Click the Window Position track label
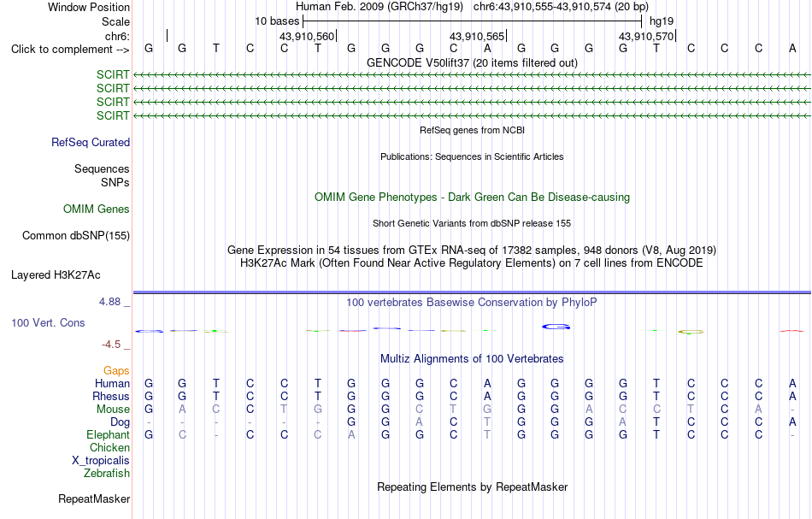This screenshot has height=519, width=812. click(x=89, y=7)
